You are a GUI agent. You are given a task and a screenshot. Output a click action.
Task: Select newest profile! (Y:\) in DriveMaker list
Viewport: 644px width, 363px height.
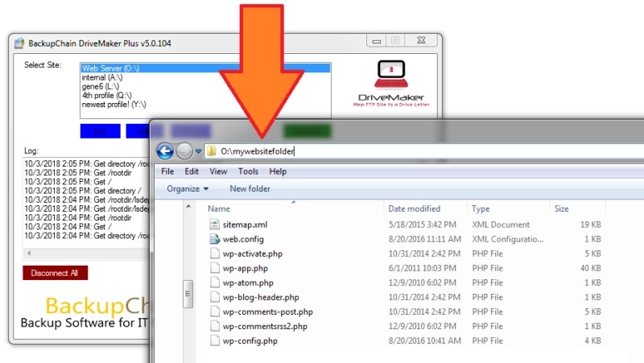click(x=114, y=105)
